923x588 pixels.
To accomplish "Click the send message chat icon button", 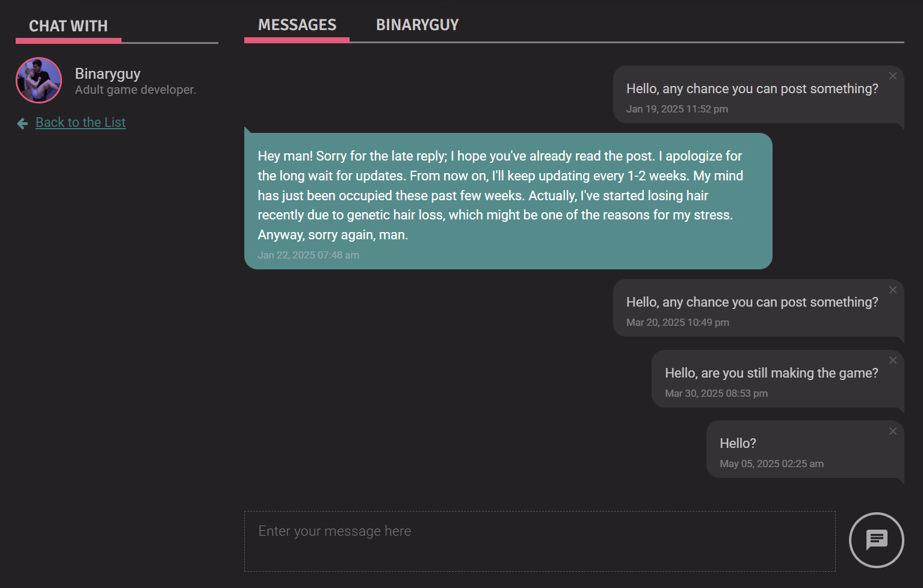I will coord(876,540).
